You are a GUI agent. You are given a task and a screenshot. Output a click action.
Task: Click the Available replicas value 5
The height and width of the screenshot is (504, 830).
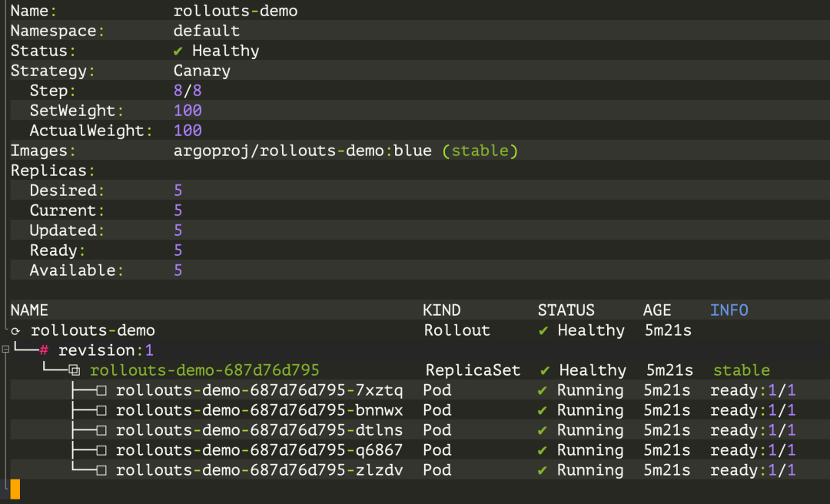[x=178, y=270]
